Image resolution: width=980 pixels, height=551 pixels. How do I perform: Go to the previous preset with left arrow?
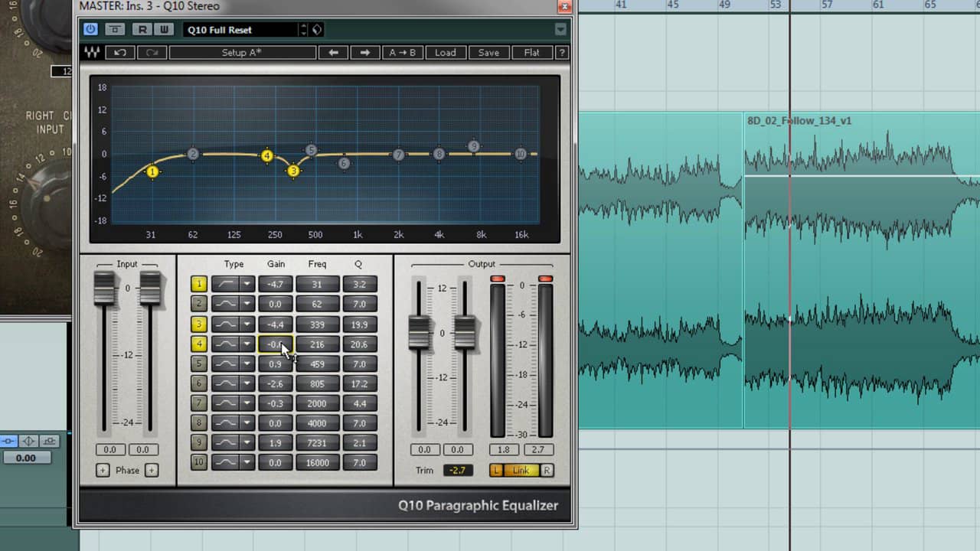point(333,53)
